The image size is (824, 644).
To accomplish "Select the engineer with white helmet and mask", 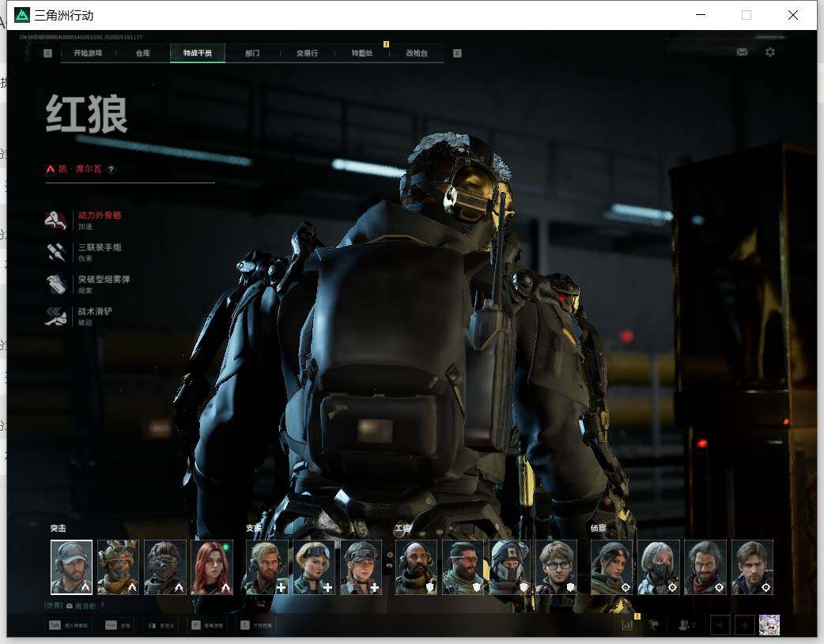I will (510, 567).
